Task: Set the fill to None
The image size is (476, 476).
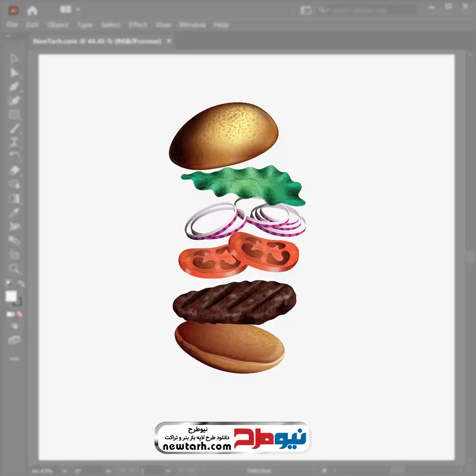Action: 20,314
